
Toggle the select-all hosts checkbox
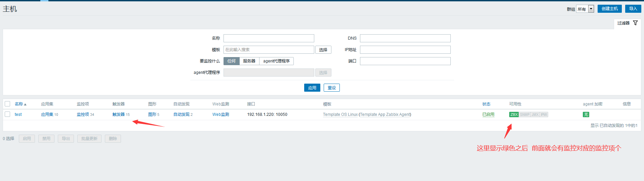[7, 104]
